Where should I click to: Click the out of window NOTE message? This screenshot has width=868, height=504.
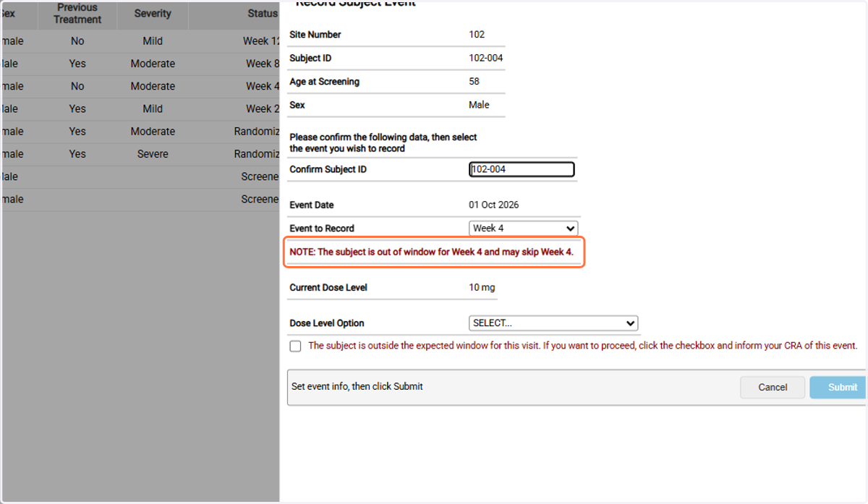432,252
